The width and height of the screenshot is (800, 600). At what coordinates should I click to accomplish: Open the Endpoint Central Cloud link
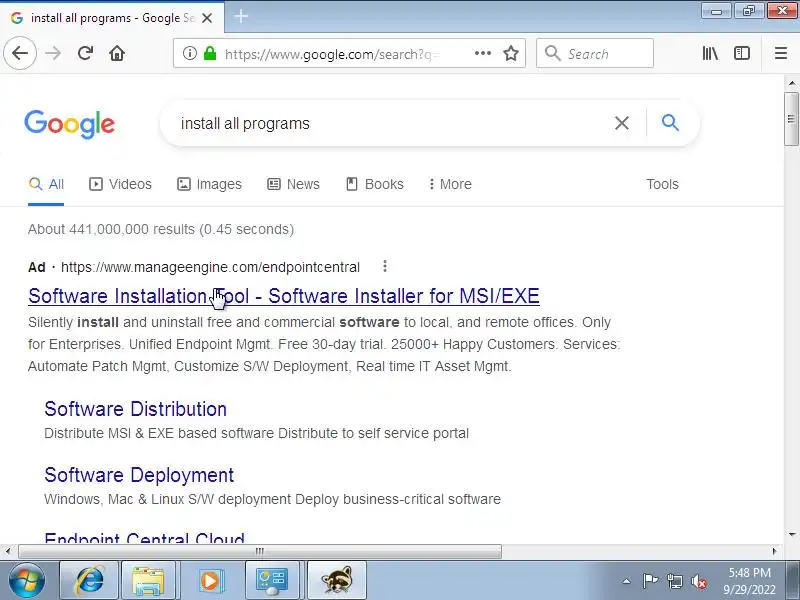[x=144, y=538]
